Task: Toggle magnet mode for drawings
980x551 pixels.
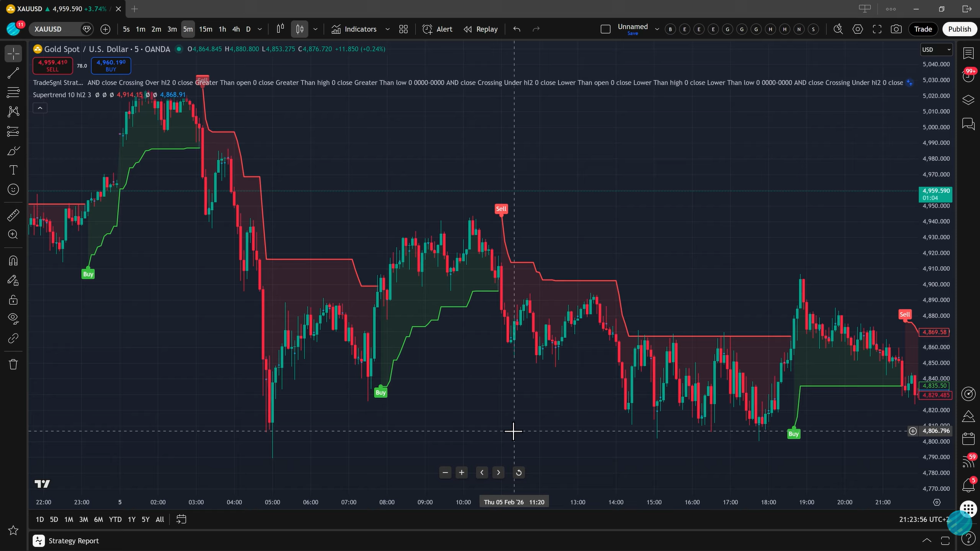Action: click(x=13, y=260)
